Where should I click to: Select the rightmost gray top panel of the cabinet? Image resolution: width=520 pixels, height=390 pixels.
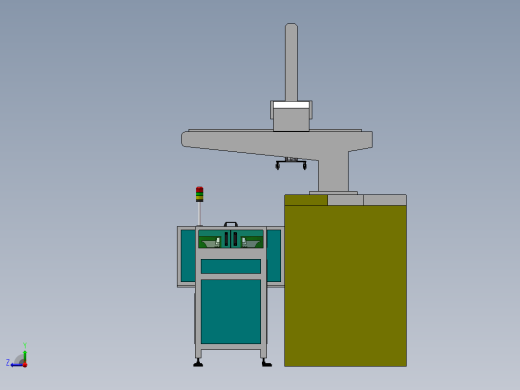tap(385, 200)
